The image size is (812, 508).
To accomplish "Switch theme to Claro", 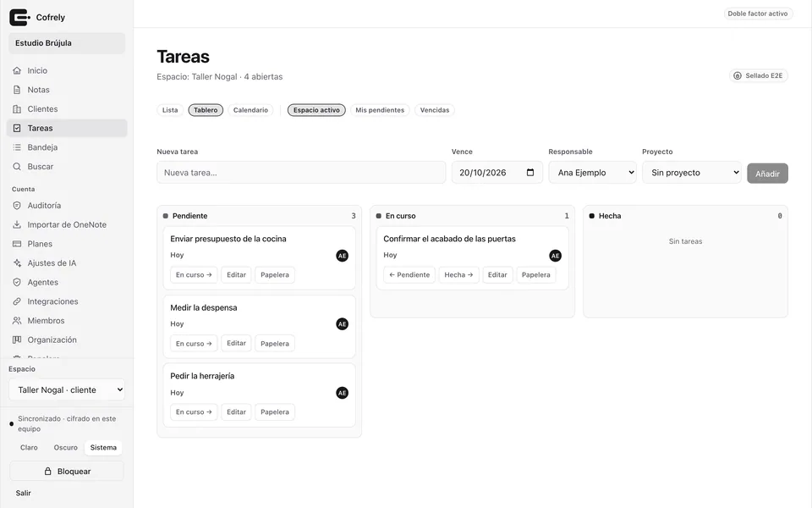I will point(29,447).
